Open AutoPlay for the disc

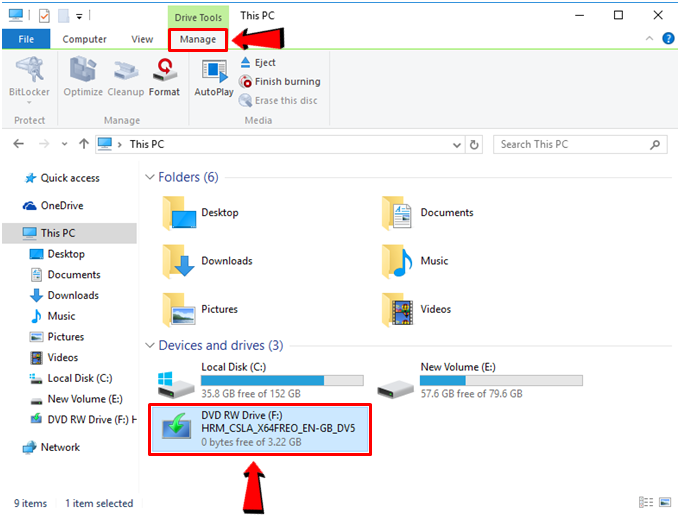tap(214, 77)
